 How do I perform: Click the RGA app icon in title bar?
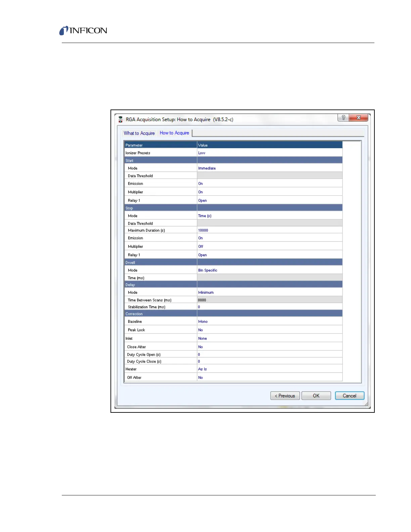pyautogui.click(x=120, y=119)
